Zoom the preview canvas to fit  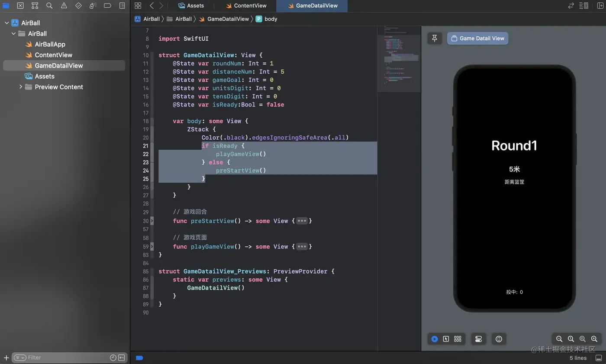(583, 339)
